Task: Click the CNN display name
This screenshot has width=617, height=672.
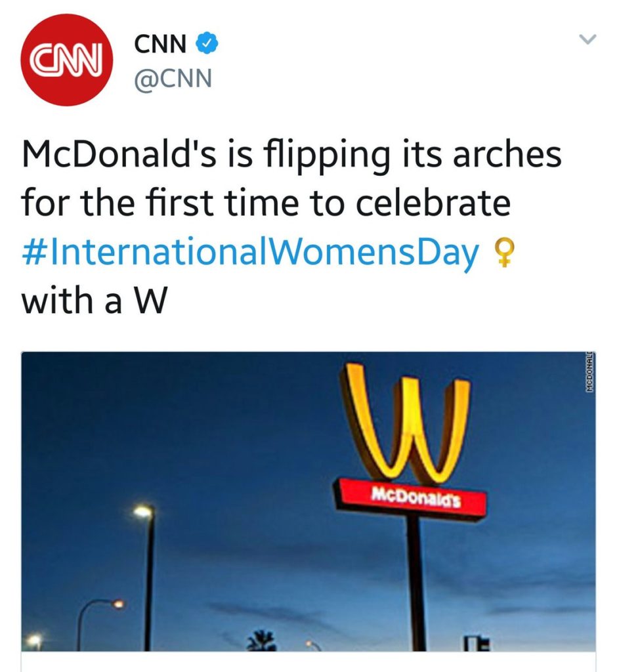Action: pyautogui.click(x=160, y=44)
